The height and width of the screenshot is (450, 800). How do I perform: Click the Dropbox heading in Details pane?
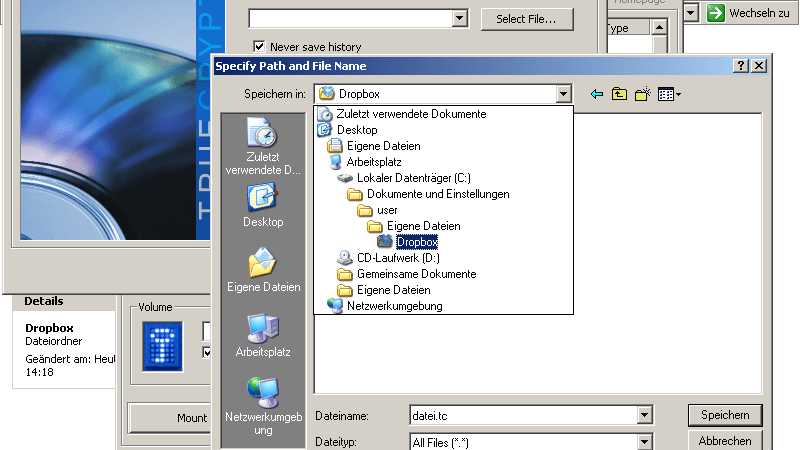pyautogui.click(x=49, y=328)
